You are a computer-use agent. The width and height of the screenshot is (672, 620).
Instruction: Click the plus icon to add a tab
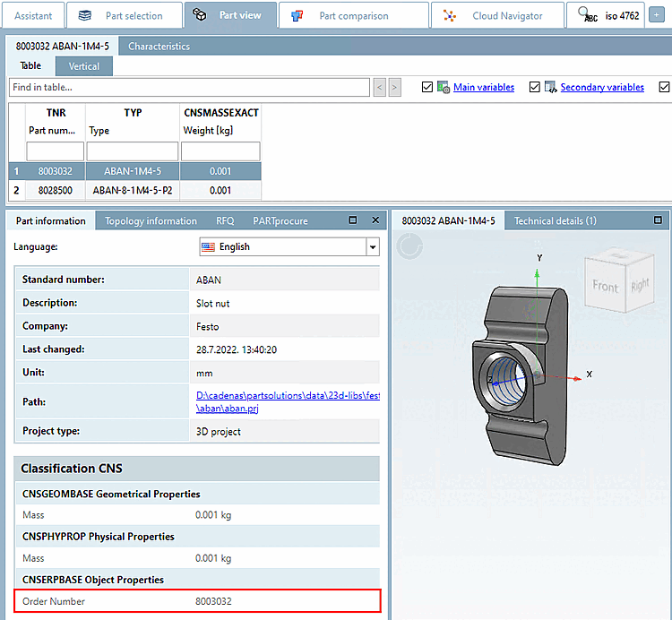(x=657, y=15)
